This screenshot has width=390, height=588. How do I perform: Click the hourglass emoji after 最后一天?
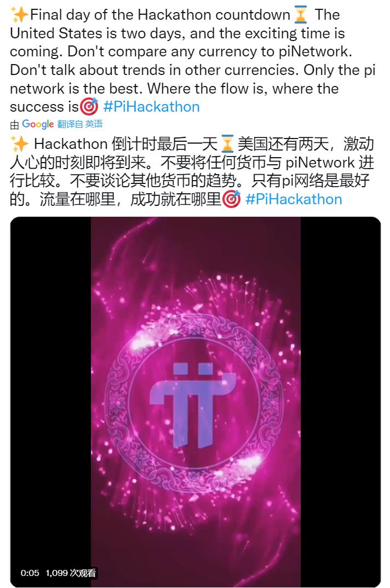[x=227, y=145]
